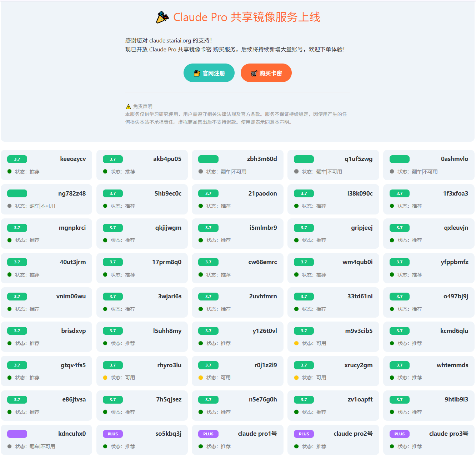This screenshot has height=455, width=476.
Task: Click the green status dot on akb4pu05
Action: [105, 172]
